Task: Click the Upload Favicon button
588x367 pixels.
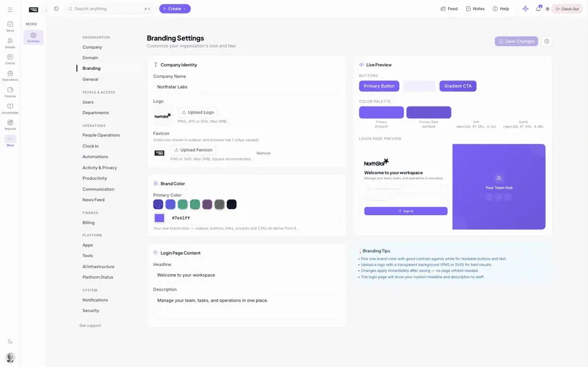Action: (193, 150)
